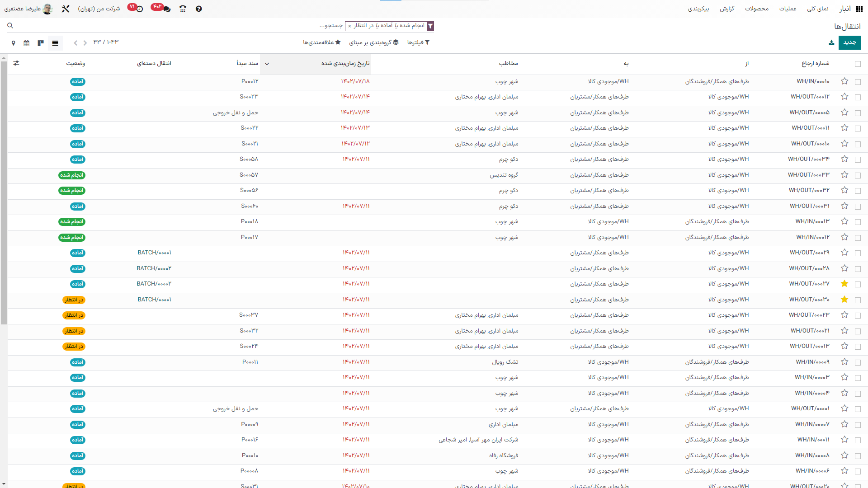Open optional columns adjust icon
Image resolution: width=868 pixels, height=488 pixels.
click(x=16, y=63)
